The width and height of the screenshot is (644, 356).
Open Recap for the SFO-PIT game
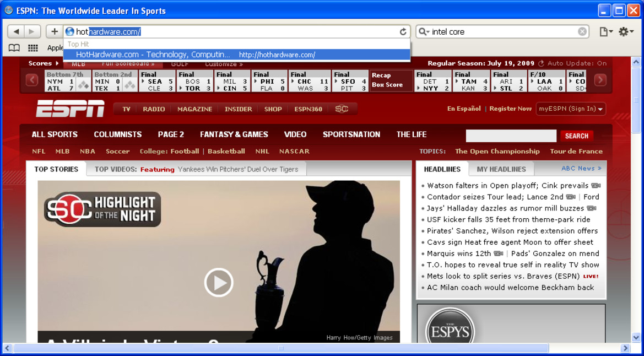[x=381, y=75]
